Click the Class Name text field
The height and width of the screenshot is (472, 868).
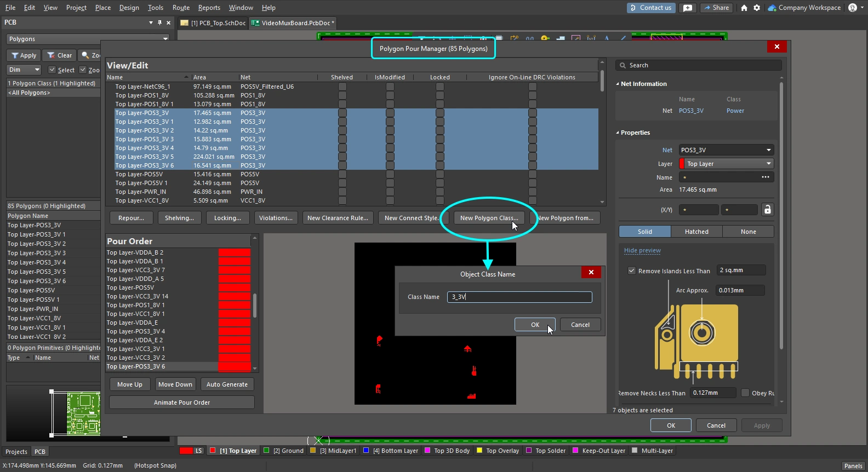click(x=519, y=297)
